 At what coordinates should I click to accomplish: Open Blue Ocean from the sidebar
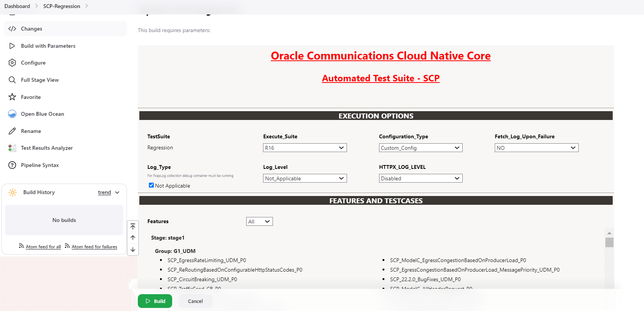coord(65,114)
